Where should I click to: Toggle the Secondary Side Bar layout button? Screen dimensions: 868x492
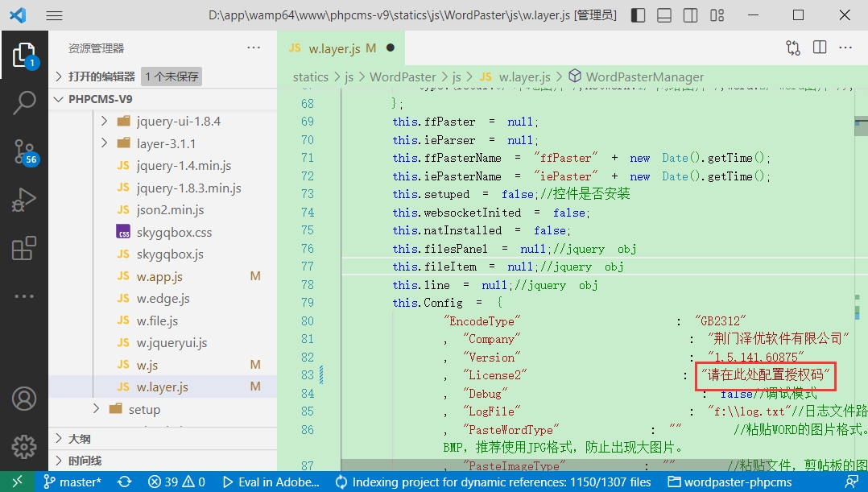point(691,15)
